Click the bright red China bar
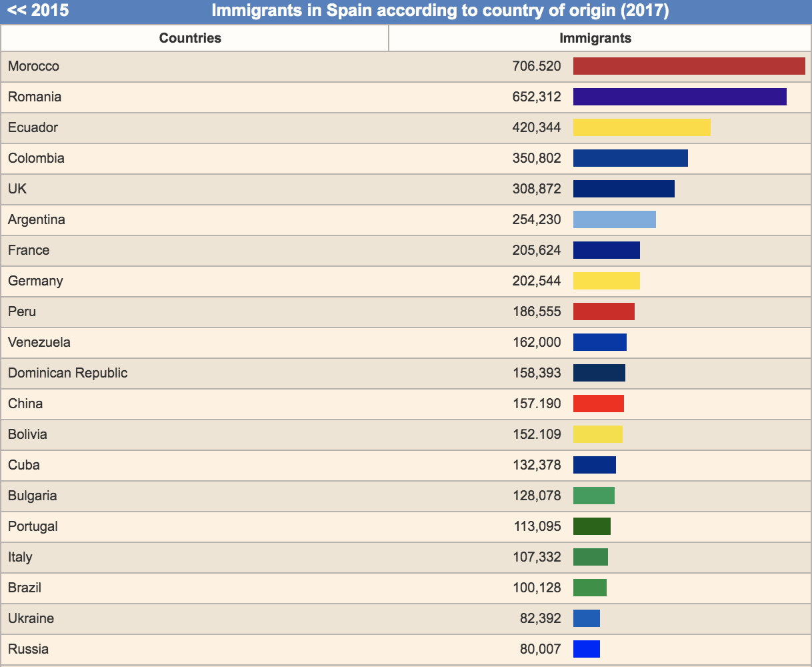The height and width of the screenshot is (667, 812). pos(598,404)
